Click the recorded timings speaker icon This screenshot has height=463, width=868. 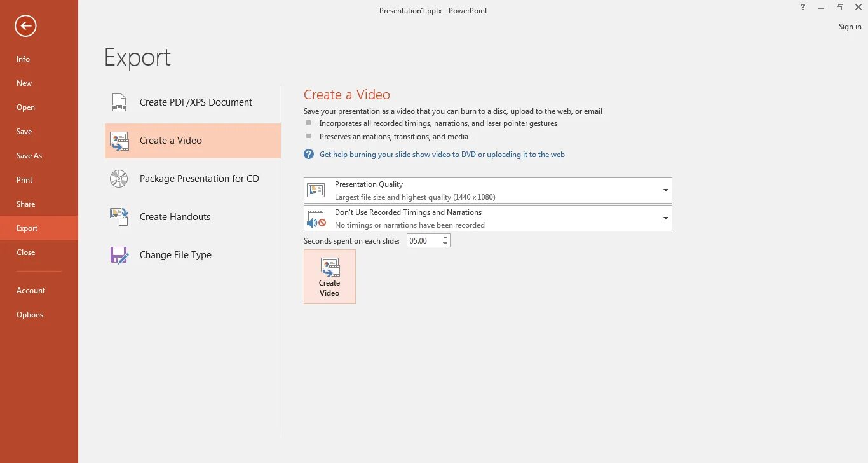point(316,219)
